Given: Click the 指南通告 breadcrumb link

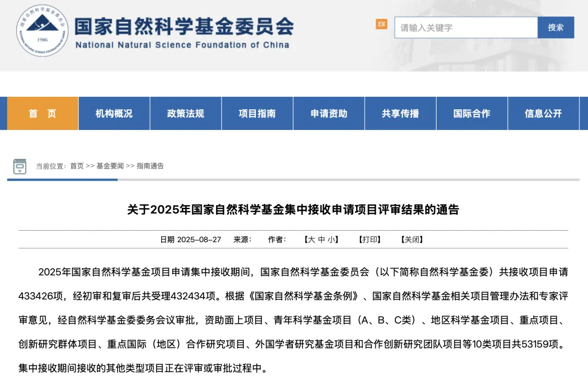Looking at the screenshot, I should click(x=150, y=166).
